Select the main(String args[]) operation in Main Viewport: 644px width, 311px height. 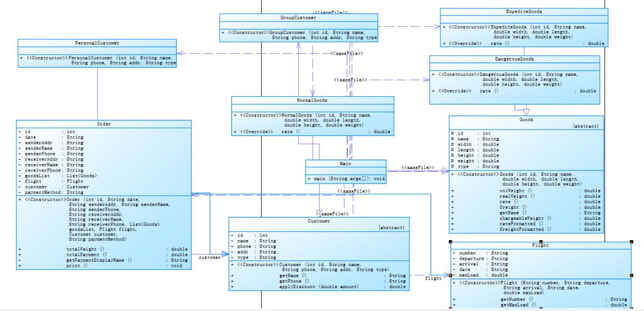(x=346, y=179)
